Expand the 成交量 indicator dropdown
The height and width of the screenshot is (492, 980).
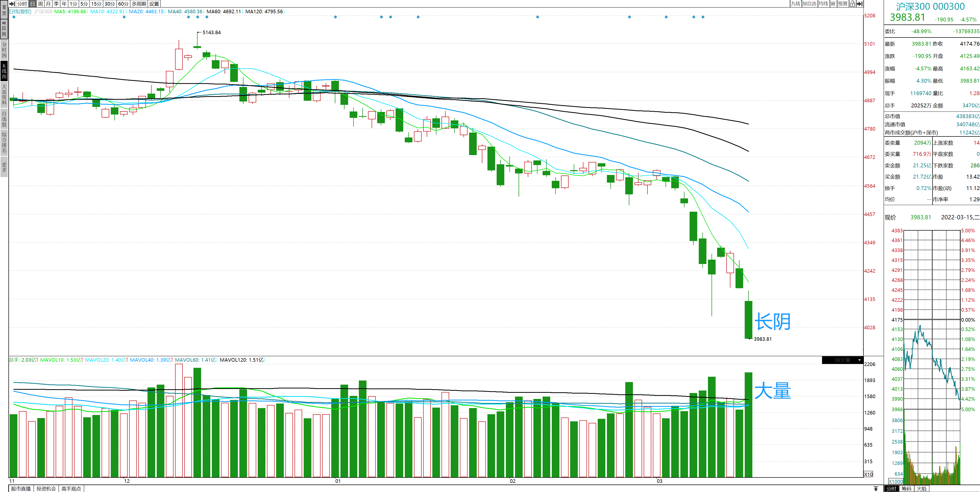pyautogui.click(x=859, y=360)
